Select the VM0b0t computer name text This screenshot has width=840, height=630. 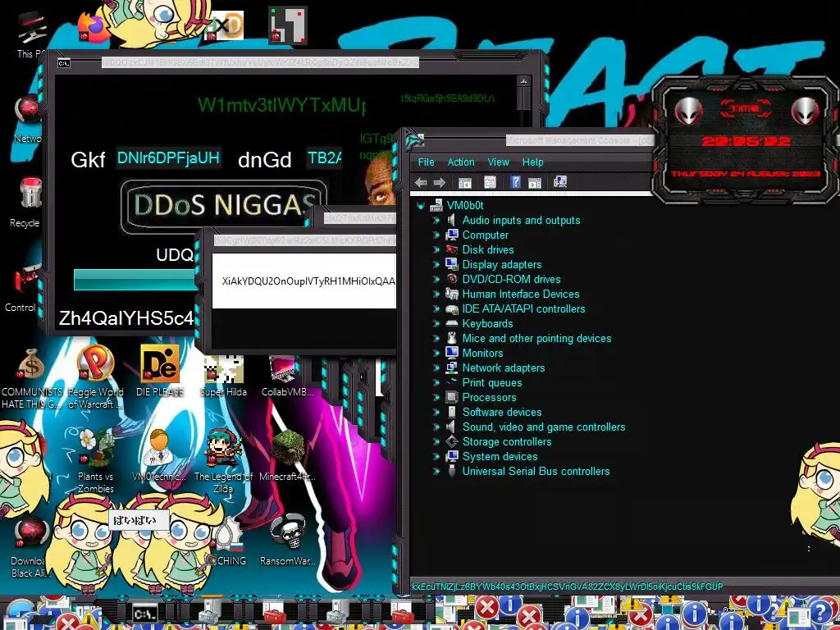[x=465, y=205]
